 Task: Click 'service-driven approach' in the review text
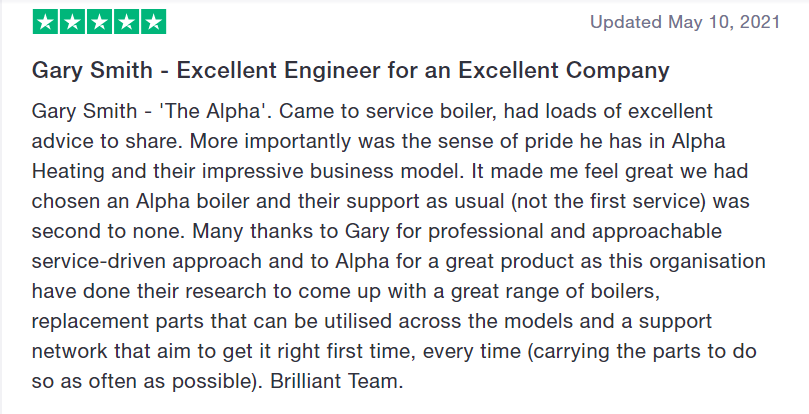click(147, 261)
